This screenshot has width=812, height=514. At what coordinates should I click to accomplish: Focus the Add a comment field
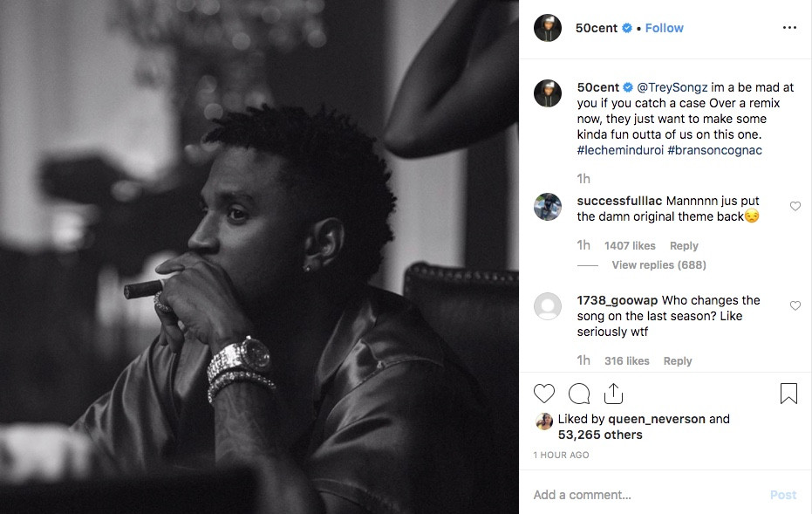pos(647,495)
